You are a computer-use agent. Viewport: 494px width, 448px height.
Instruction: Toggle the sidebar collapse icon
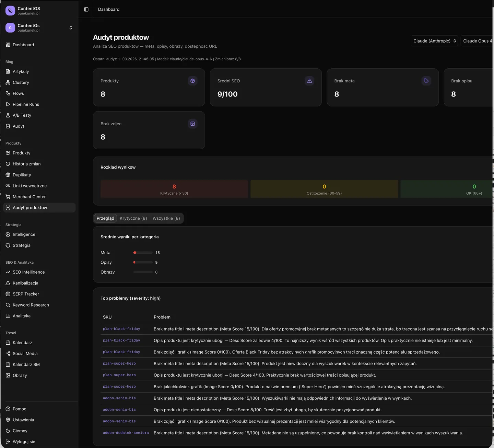[x=86, y=9]
